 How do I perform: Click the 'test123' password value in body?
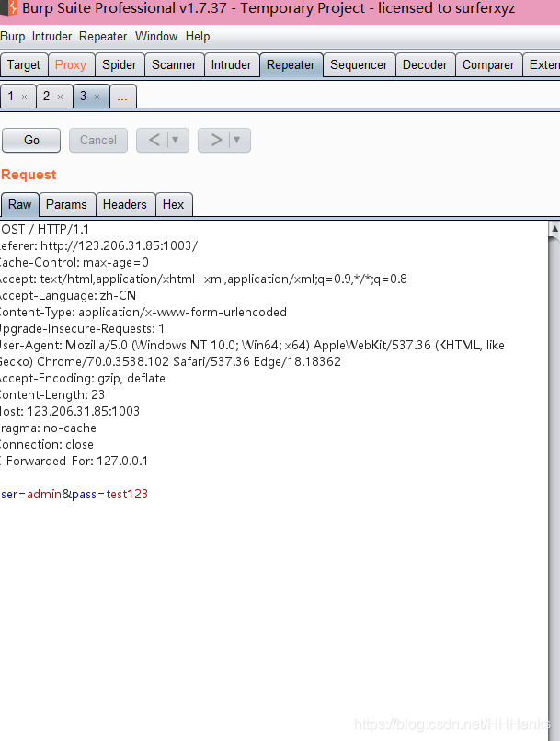coord(127,495)
